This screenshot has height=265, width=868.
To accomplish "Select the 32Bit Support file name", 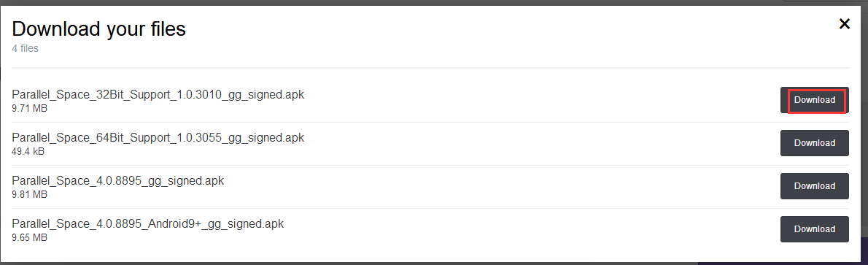I will (x=158, y=94).
